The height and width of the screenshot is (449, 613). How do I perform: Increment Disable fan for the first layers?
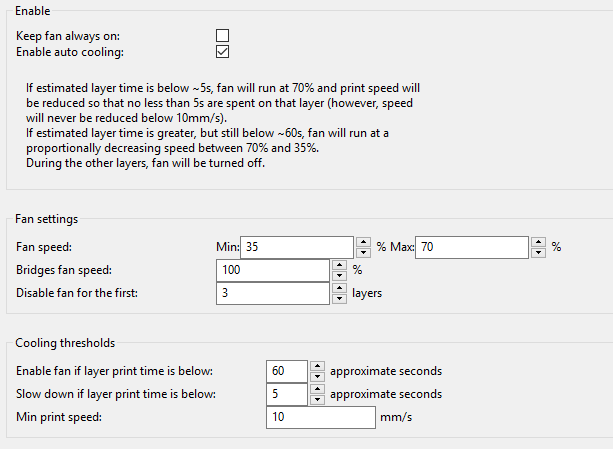(x=340, y=288)
